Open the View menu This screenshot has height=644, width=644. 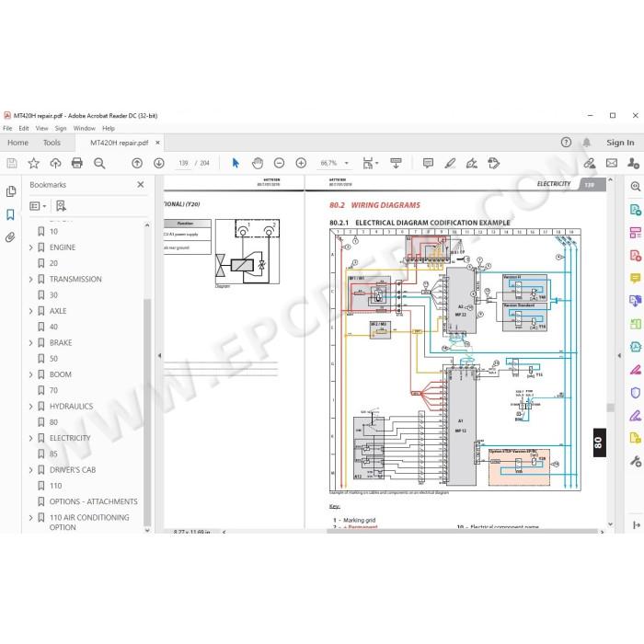pyautogui.click(x=41, y=128)
